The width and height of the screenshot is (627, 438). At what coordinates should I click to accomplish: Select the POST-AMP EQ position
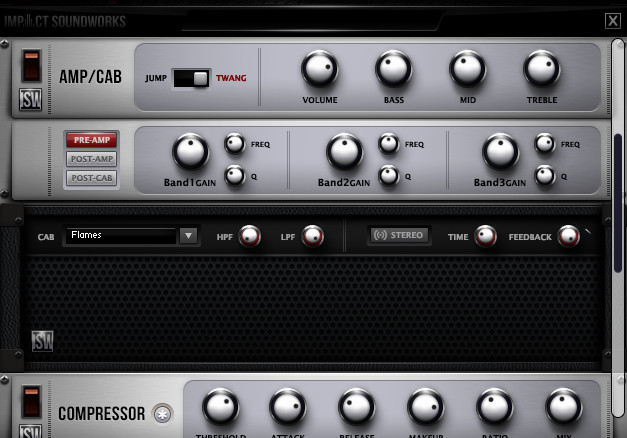pyautogui.click(x=92, y=159)
